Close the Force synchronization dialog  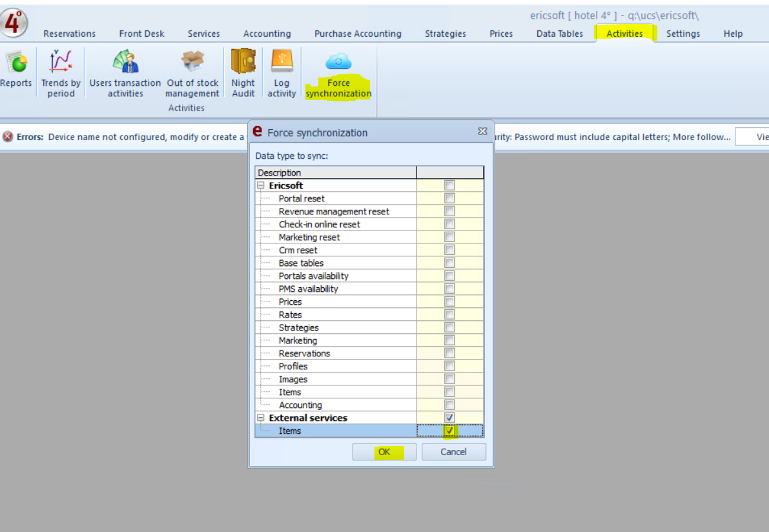coord(482,132)
